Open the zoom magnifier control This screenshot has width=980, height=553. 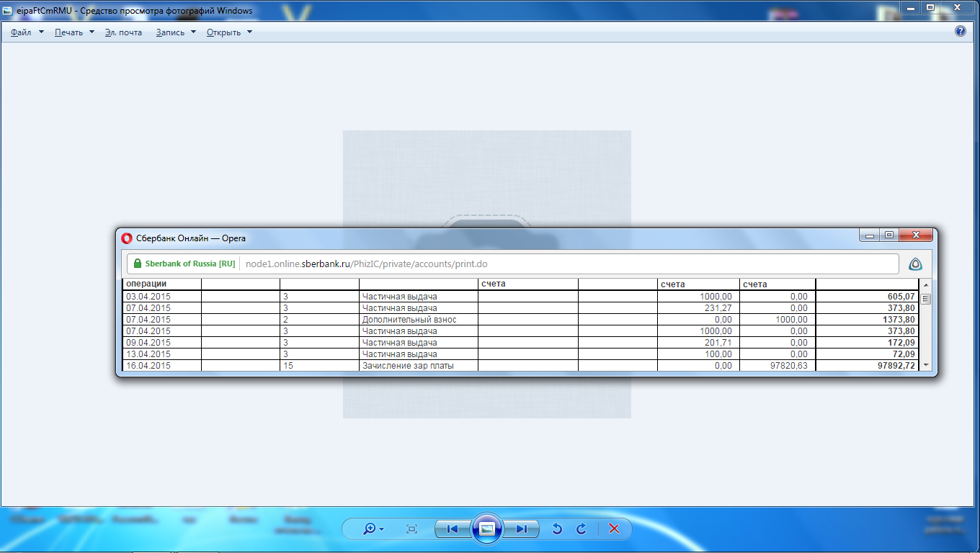click(x=373, y=529)
